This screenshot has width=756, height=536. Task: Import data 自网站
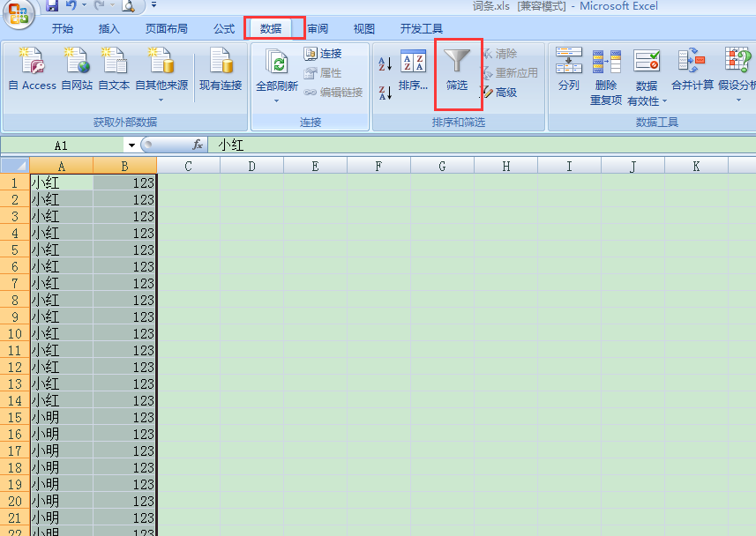click(77, 69)
